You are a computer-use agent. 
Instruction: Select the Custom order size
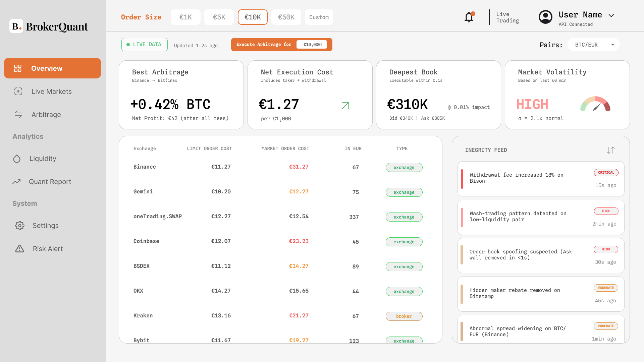coord(319,17)
